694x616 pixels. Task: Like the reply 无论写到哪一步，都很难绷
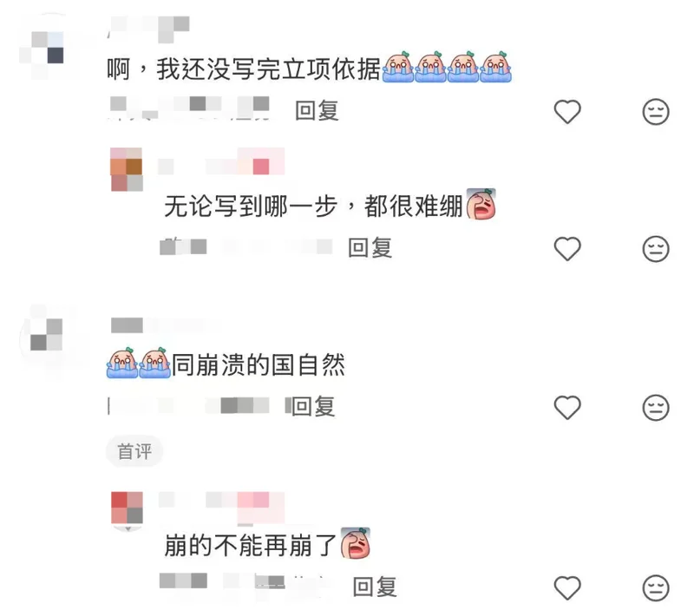[567, 249]
